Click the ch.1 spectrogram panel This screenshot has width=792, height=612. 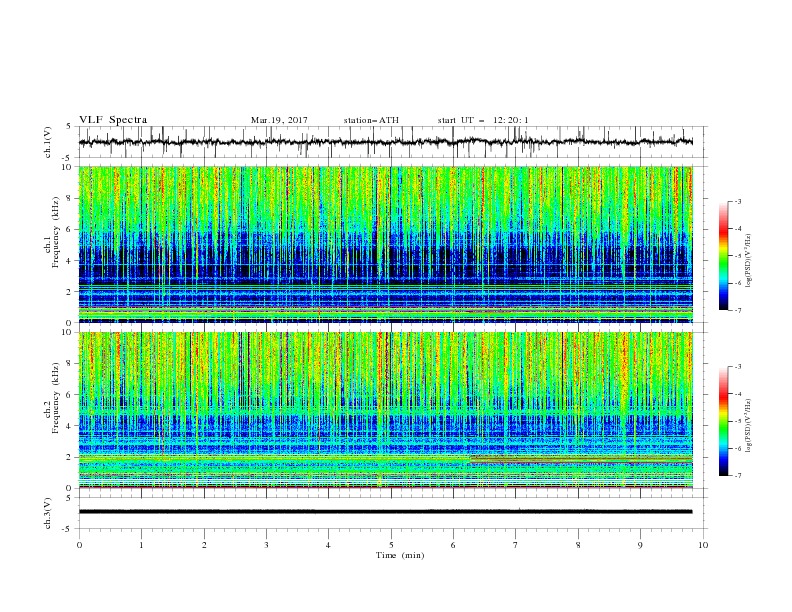(x=386, y=244)
